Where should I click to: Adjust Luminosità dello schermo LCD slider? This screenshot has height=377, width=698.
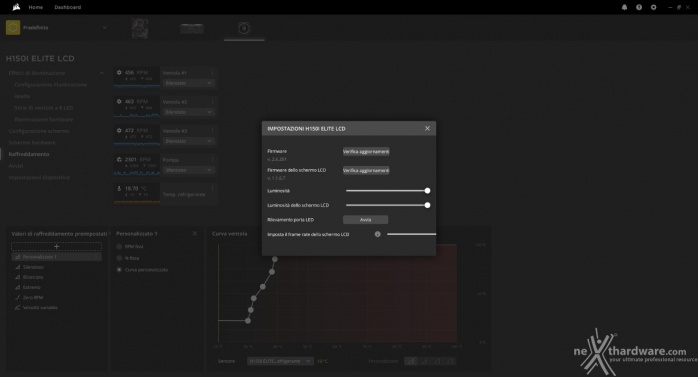tap(388, 205)
